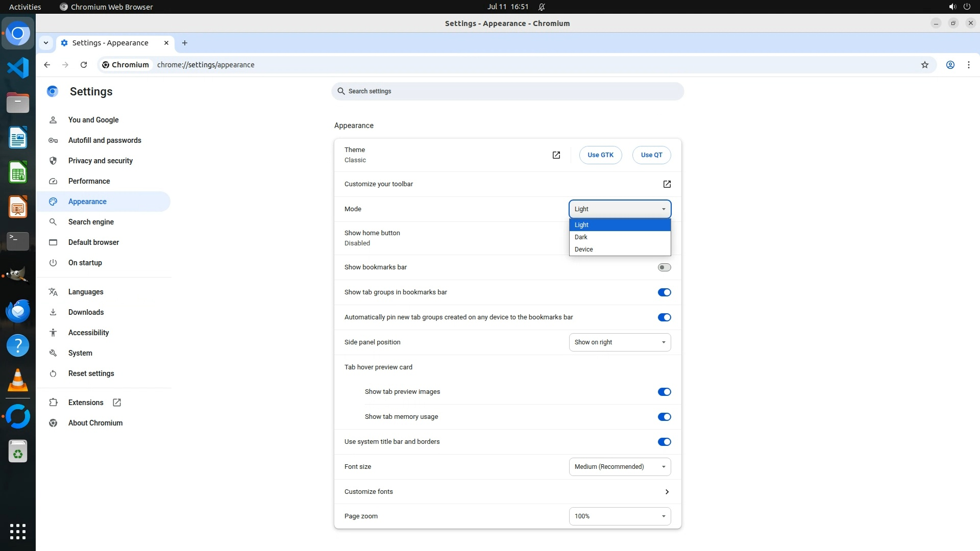This screenshot has width=980, height=551.
Task: Go to Privacy and security settings
Action: (x=100, y=161)
